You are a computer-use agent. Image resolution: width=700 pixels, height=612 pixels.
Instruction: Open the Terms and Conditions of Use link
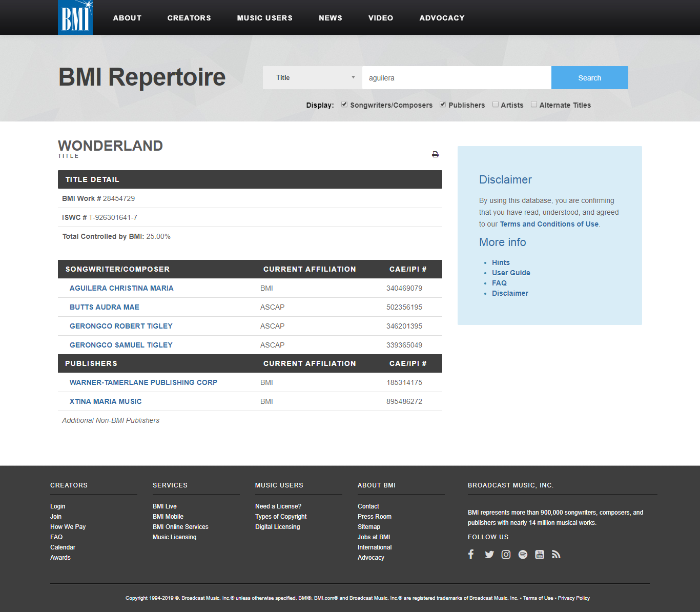click(x=549, y=224)
